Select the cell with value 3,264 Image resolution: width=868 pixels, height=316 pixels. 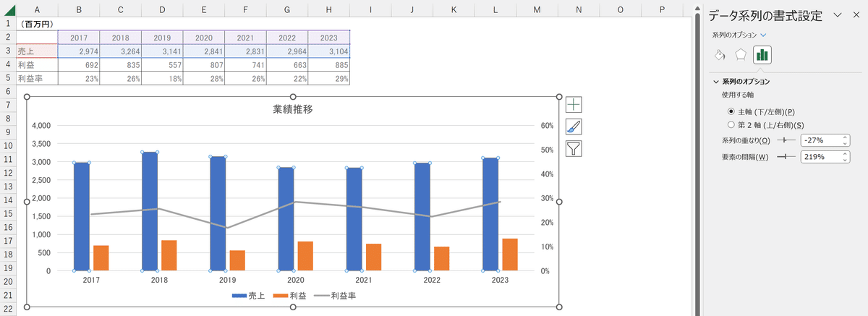tap(120, 51)
